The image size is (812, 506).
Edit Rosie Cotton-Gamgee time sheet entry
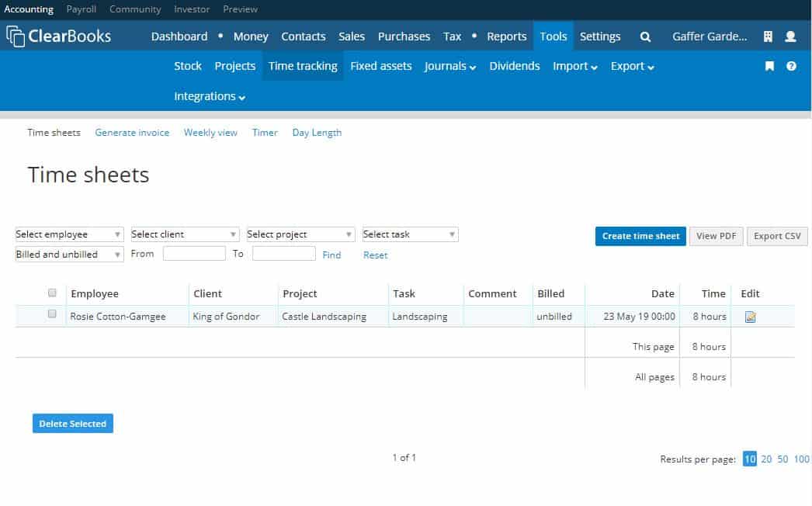point(751,317)
